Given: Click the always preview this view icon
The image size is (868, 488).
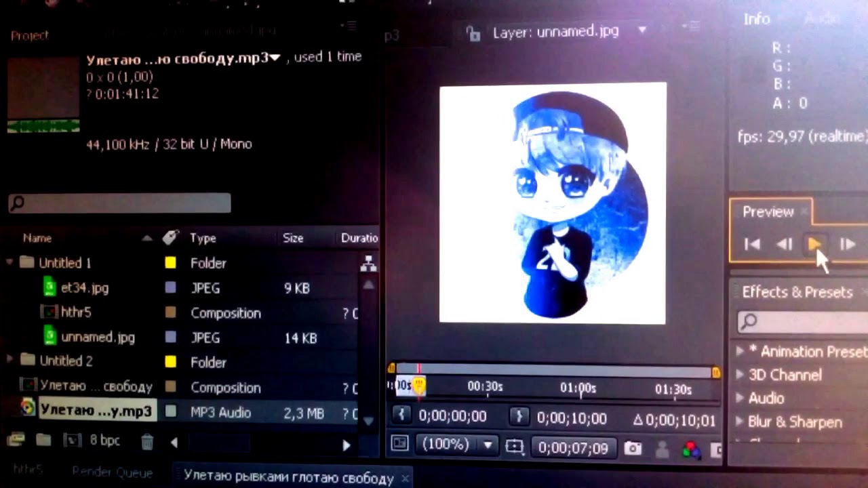Looking at the screenshot, I should tap(400, 444).
